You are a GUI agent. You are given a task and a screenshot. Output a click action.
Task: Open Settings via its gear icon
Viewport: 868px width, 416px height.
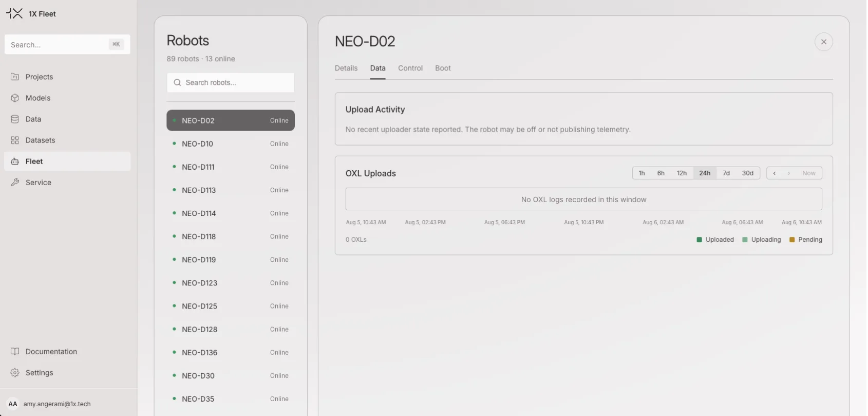pyautogui.click(x=15, y=372)
